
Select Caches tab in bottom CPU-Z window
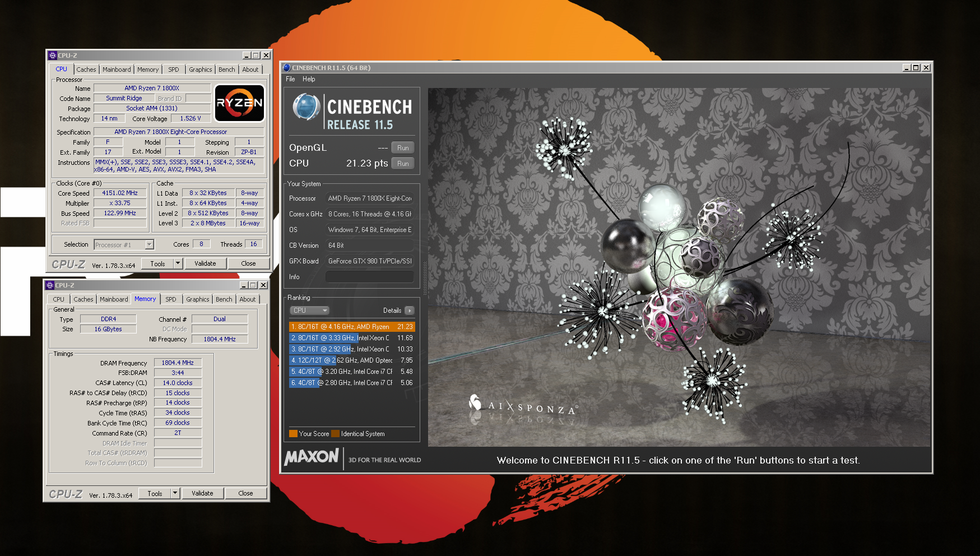tap(83, 299)
